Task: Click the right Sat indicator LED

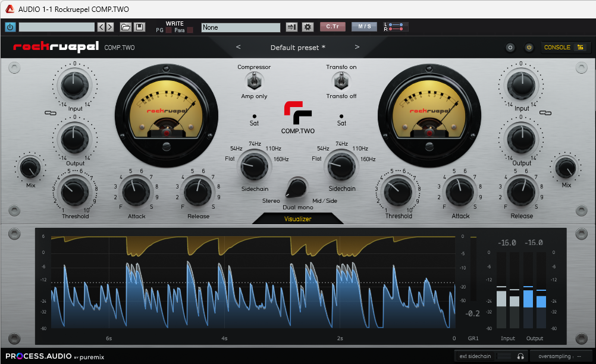Action: 341,116
